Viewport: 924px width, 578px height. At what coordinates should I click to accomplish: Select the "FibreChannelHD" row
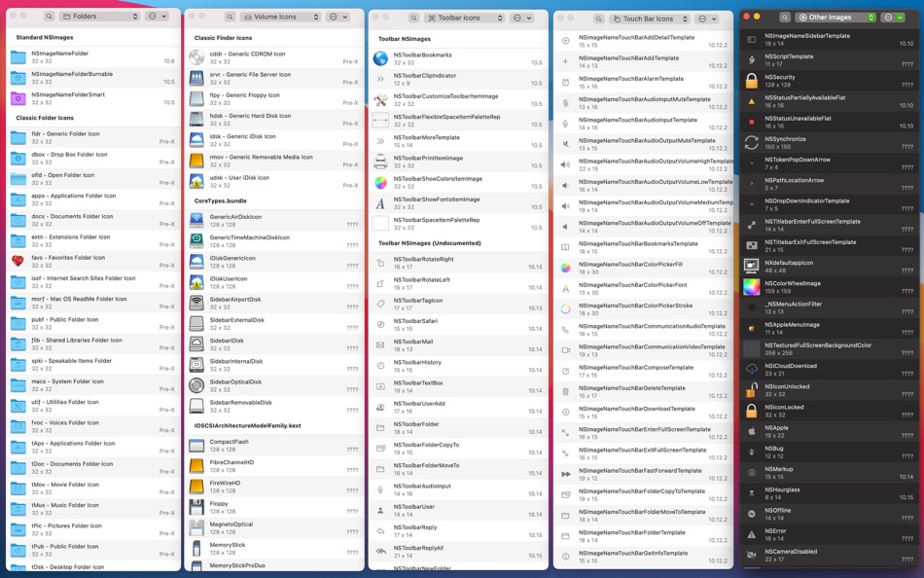[x=274, y=466]
